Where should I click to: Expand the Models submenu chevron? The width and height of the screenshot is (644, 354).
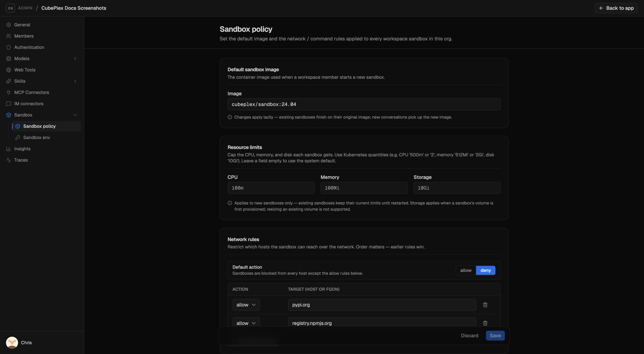point(75,59)
